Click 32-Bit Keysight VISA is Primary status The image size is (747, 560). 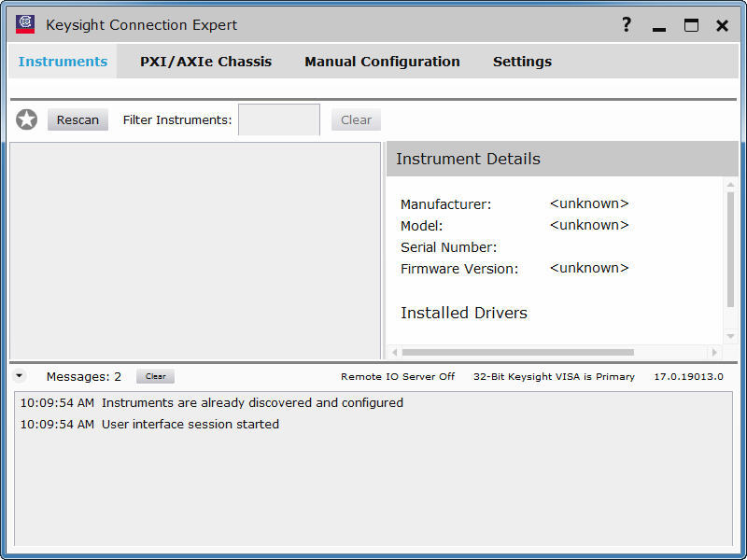554,377
